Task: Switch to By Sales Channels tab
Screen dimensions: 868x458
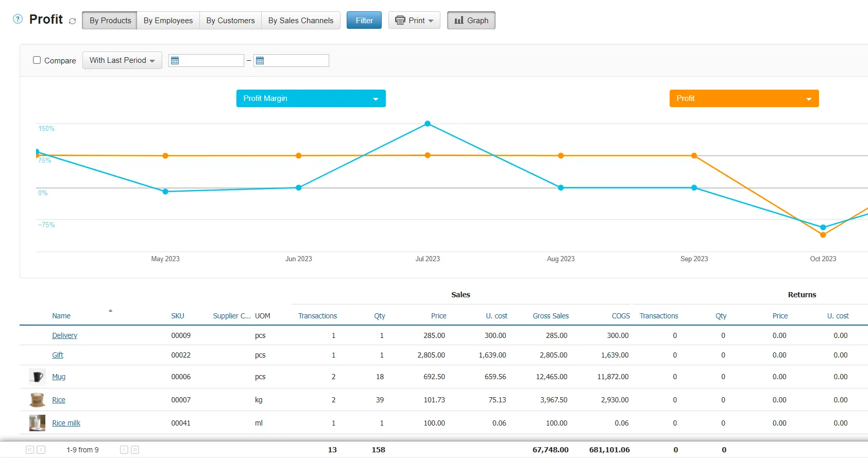Action: [301, 21]
